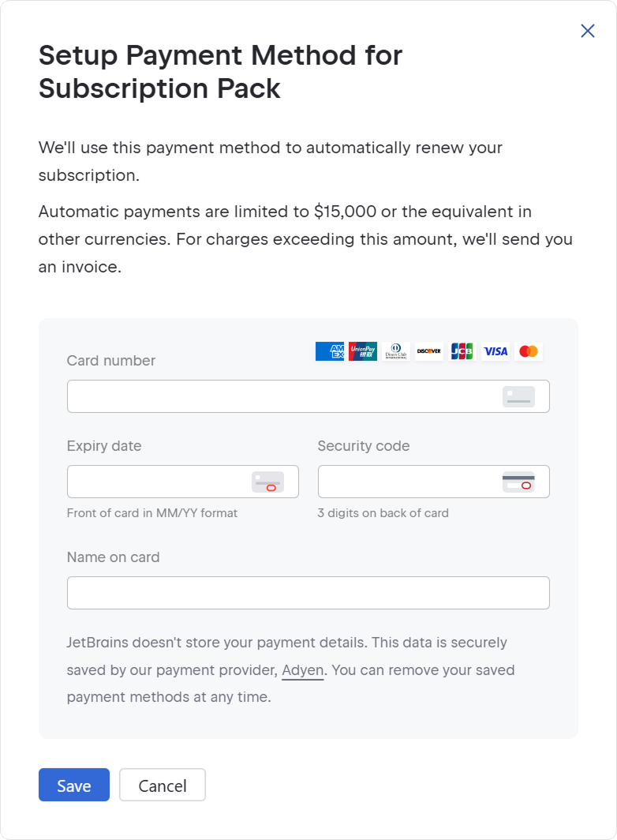Image resolution: width=617 pixels, height=840 pixels.
Task: Click inside the Card number input field
Action: pyautogui.click(x=237, y=396)
